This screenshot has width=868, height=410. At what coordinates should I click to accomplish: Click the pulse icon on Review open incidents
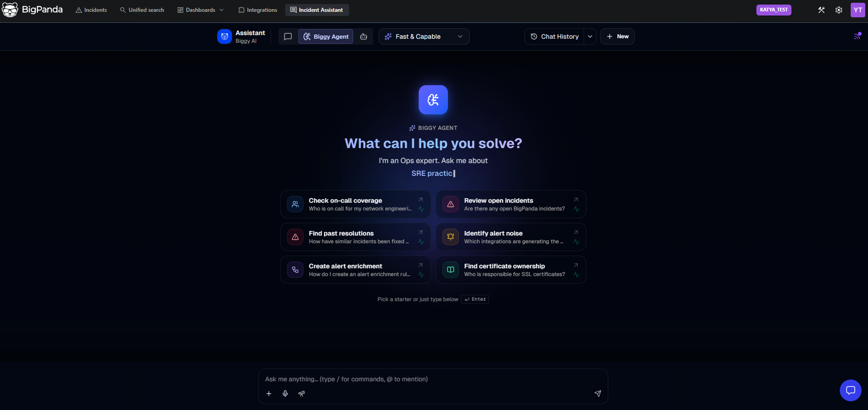tap(576, 209)
